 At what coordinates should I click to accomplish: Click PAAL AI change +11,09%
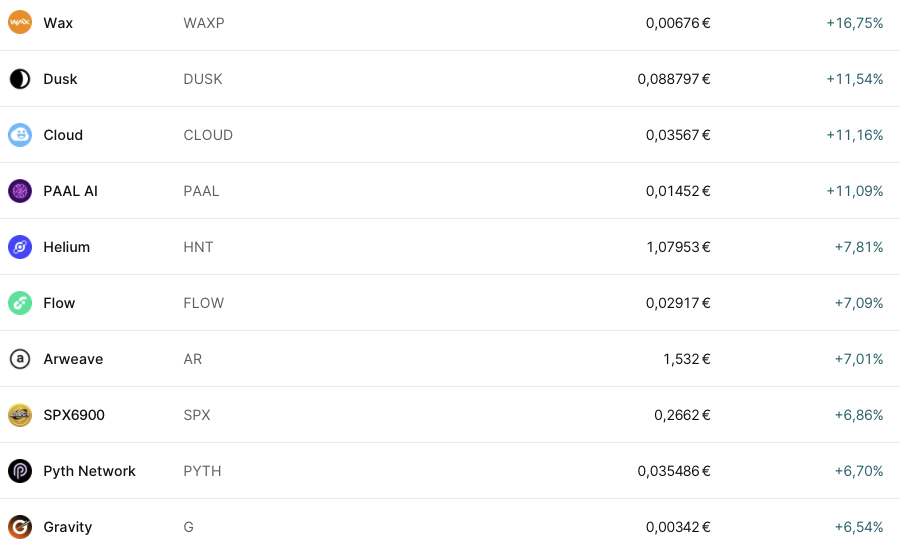pos(854,191)
